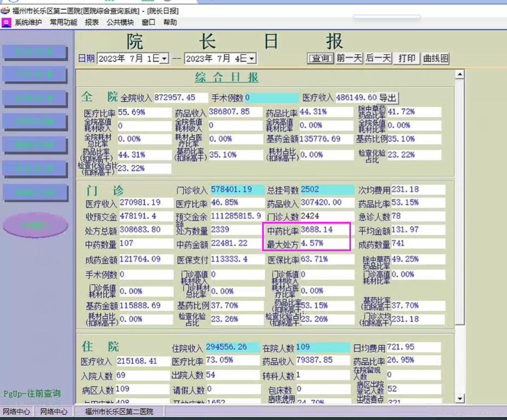Click the vertical scrollbar thumb

(x=459, y=201)
